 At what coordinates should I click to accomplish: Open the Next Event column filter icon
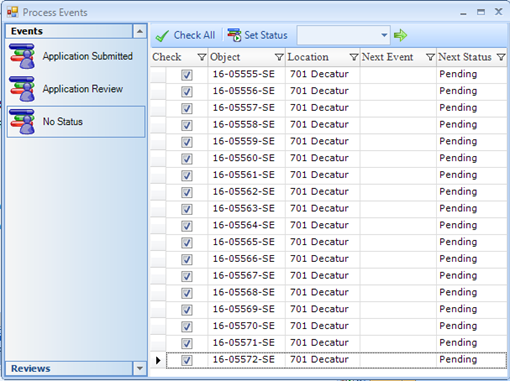click(x=430, y=57)
